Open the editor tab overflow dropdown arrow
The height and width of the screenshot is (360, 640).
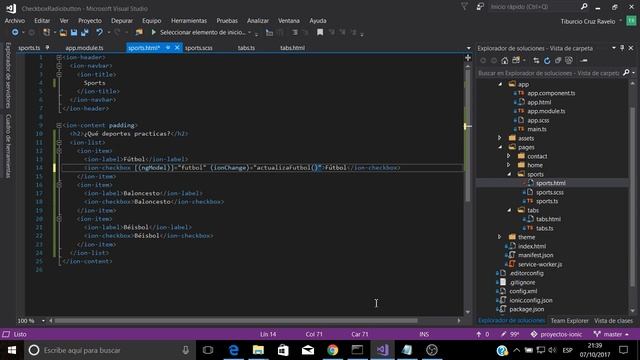468,48
